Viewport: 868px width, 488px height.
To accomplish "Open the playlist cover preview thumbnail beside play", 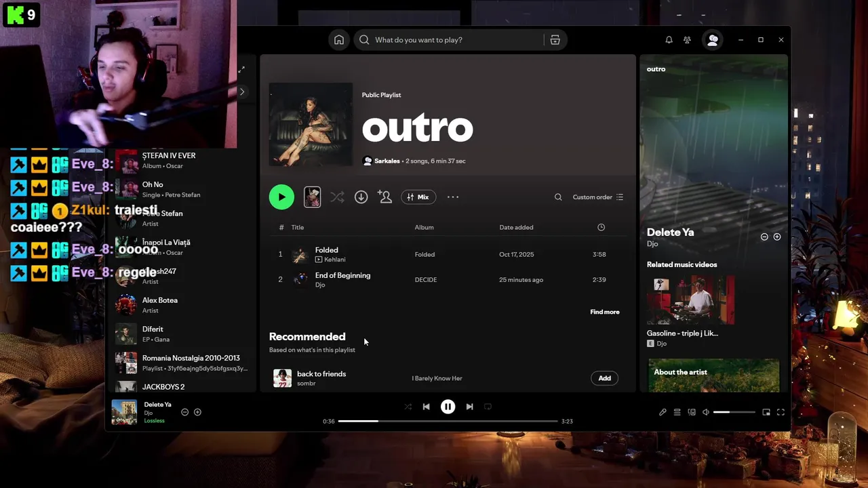I will click(x=312, y=197).
